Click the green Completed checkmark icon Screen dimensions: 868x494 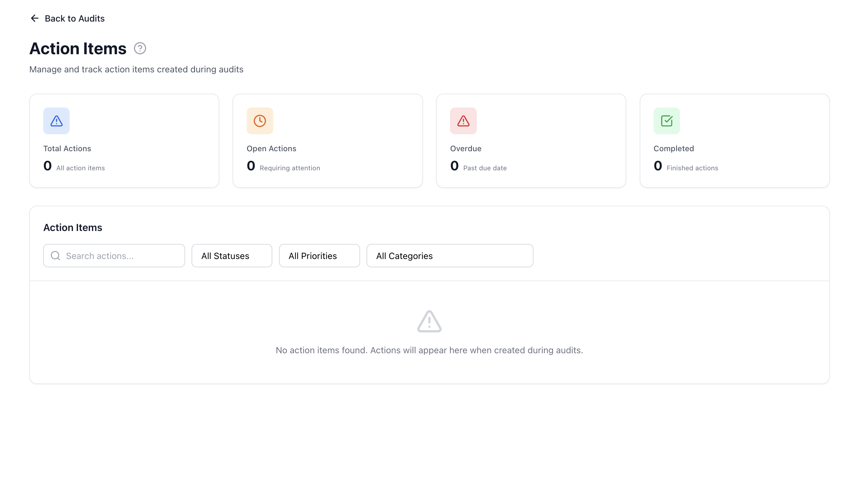[x=666, y=120]
